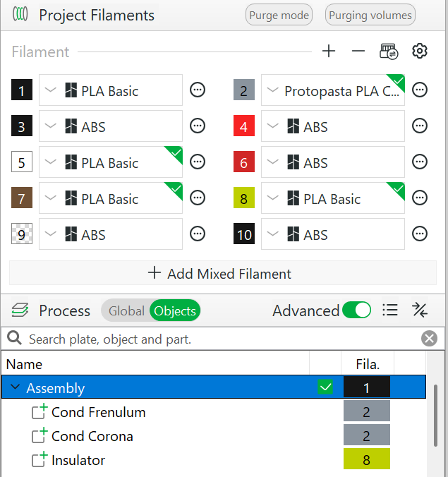
Task: Change Cond Frenulum filament number cell
Action: [x=367, y=411]
